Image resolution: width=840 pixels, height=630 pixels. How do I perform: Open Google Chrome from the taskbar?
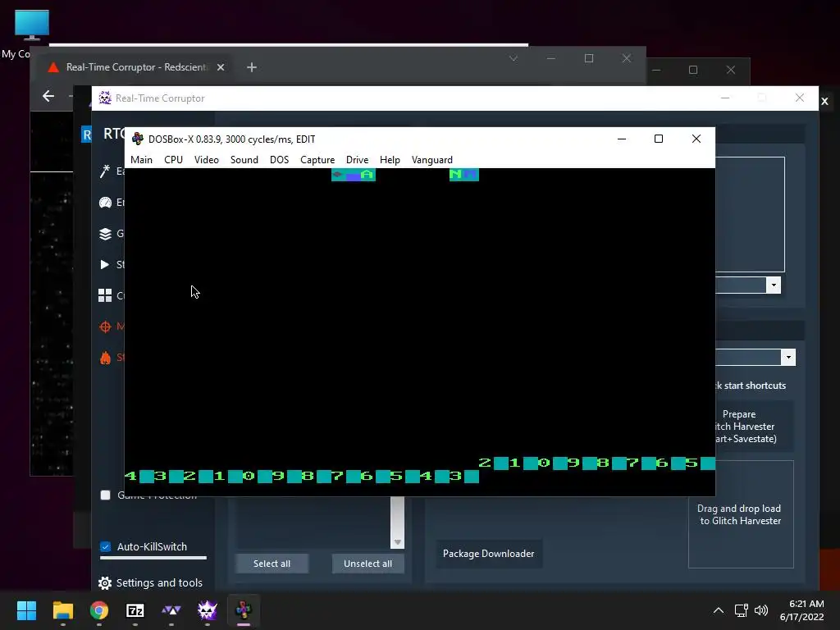coord(99,610)
